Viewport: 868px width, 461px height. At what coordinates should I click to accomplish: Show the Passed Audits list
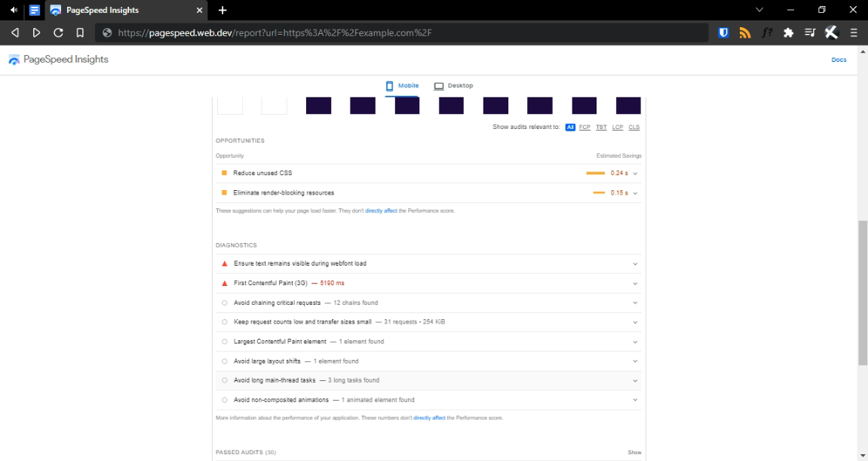(x=634, y=453)
